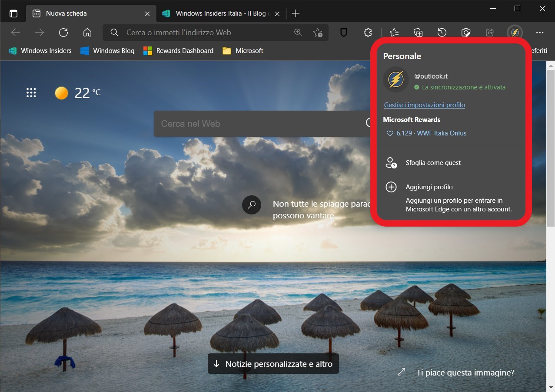Click the page vertical scrollbar down arrow
Screen dimensions: 555x392
click(551, 387)
